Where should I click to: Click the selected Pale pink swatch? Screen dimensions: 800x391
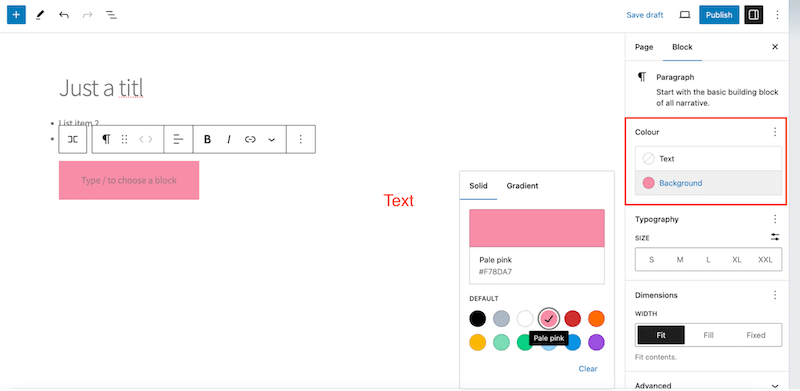pyautogui.click(x=548, y=319)
